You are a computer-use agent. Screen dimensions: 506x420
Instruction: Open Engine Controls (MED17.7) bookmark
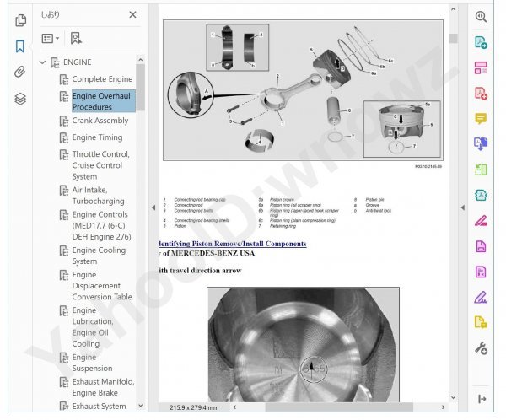pyautogui.click(x=101, y=226)
